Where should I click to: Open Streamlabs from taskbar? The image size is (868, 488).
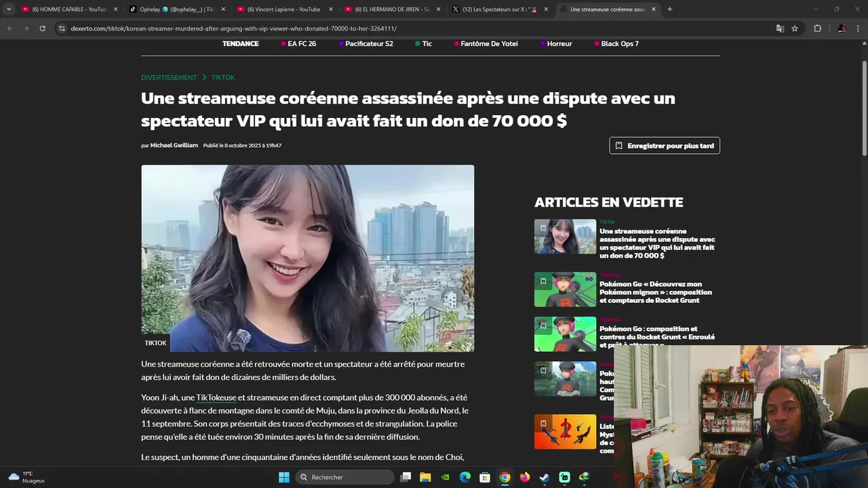point(564,477)
